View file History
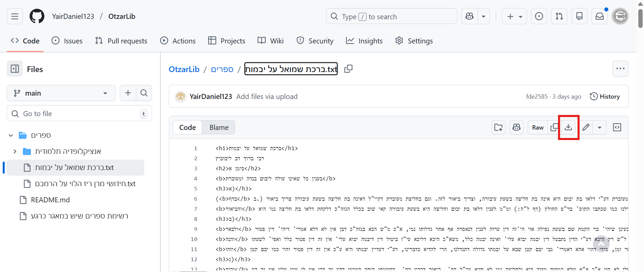Viewport: 644px width, 272px height. tap(605, 96)
